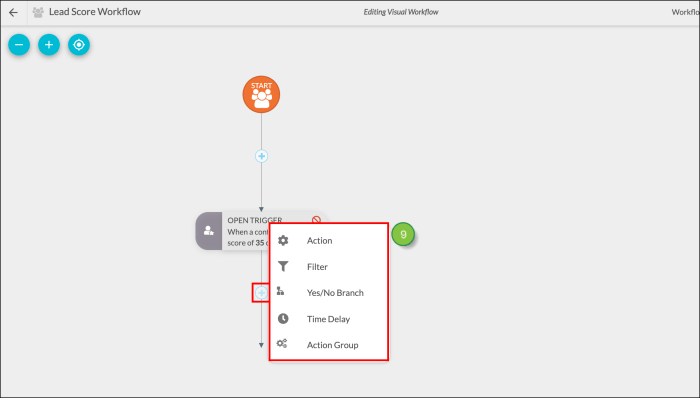The image size is (700, 398).
Task: Open the Open Trigger contact icon
Action: (x=208, y=231)
